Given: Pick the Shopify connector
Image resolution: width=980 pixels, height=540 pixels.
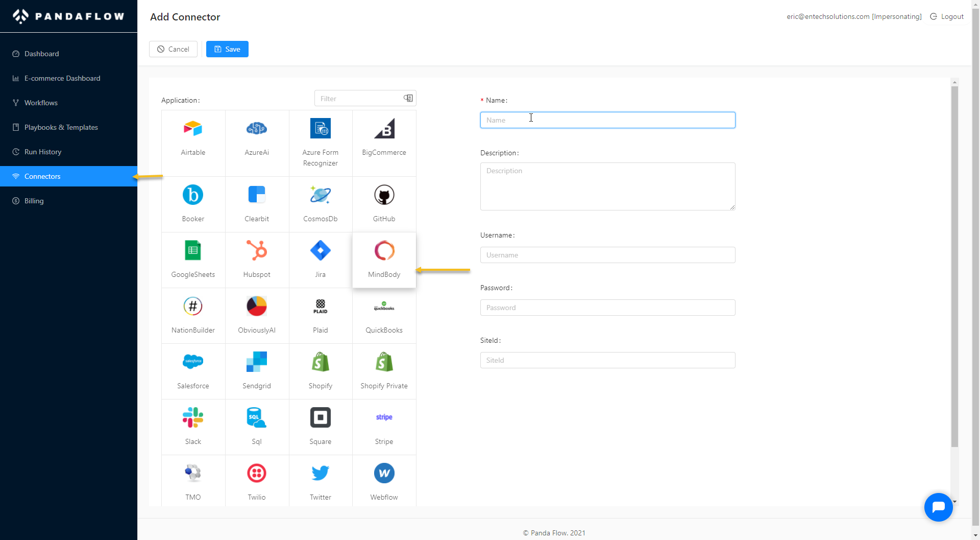Looking at the screenshot, I should click(321, 371).
